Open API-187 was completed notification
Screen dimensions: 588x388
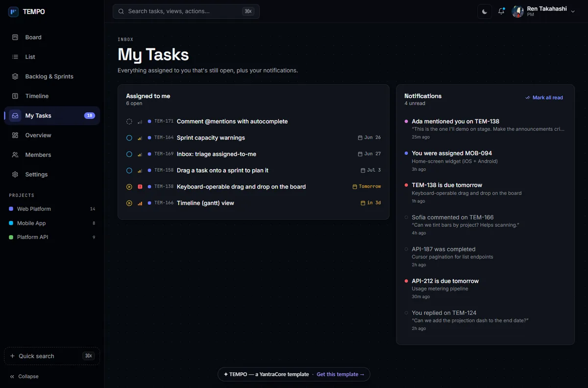coord(485,257)
